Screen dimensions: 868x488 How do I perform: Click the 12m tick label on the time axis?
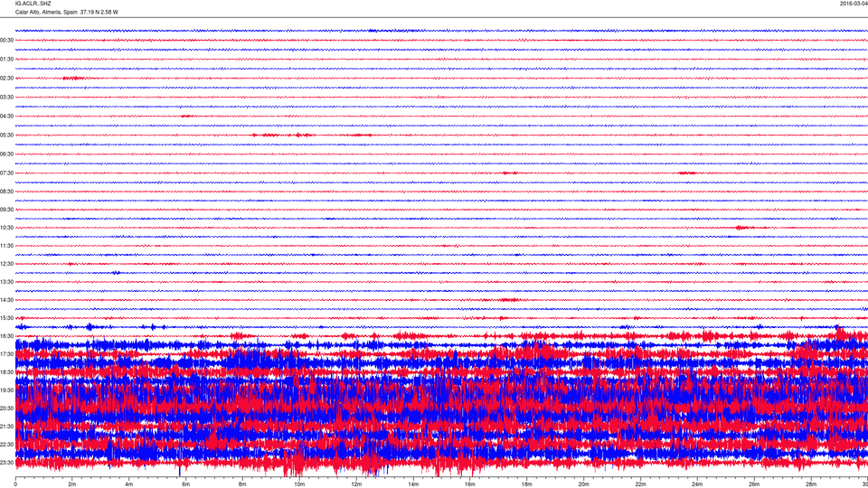(x=356, y=484)
